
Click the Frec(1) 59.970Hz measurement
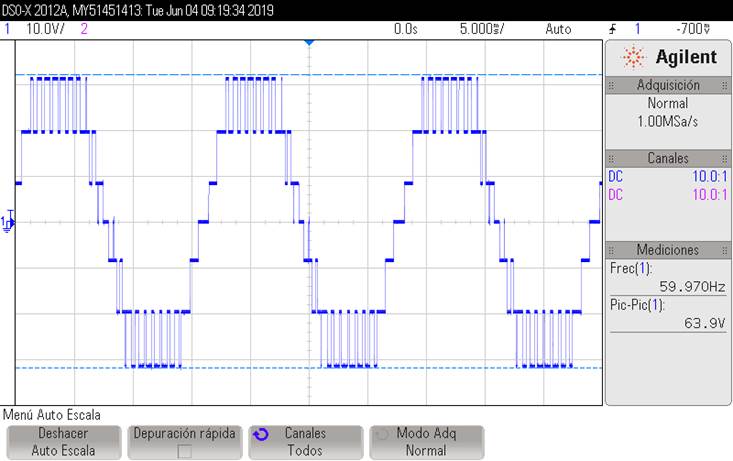pos(667,277)
